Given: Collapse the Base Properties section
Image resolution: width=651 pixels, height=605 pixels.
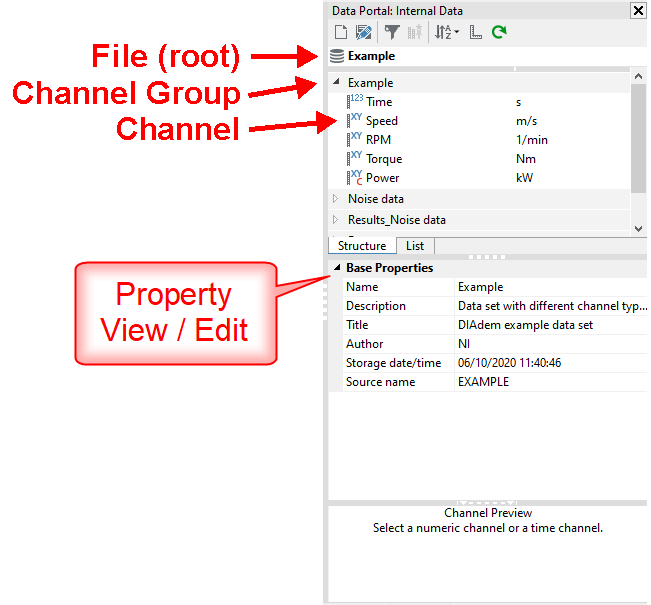Looking at the screenshot, I should click(x=336, y=268).
